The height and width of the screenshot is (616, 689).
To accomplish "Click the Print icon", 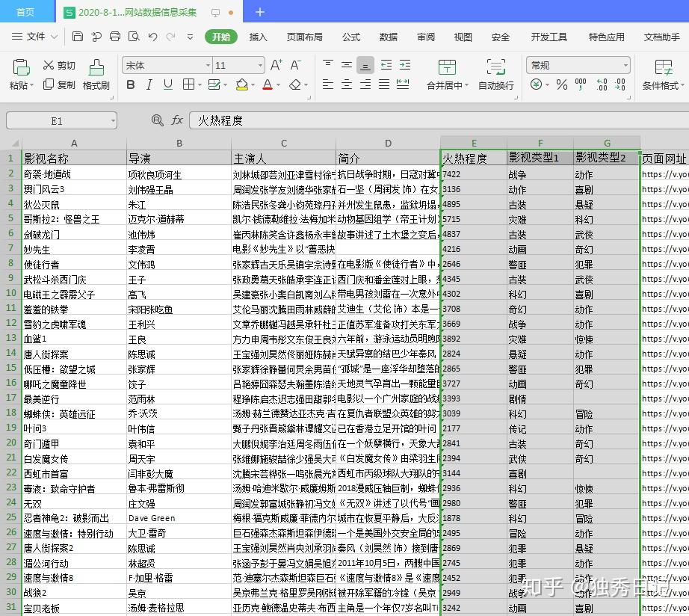I will click(114, 36).
